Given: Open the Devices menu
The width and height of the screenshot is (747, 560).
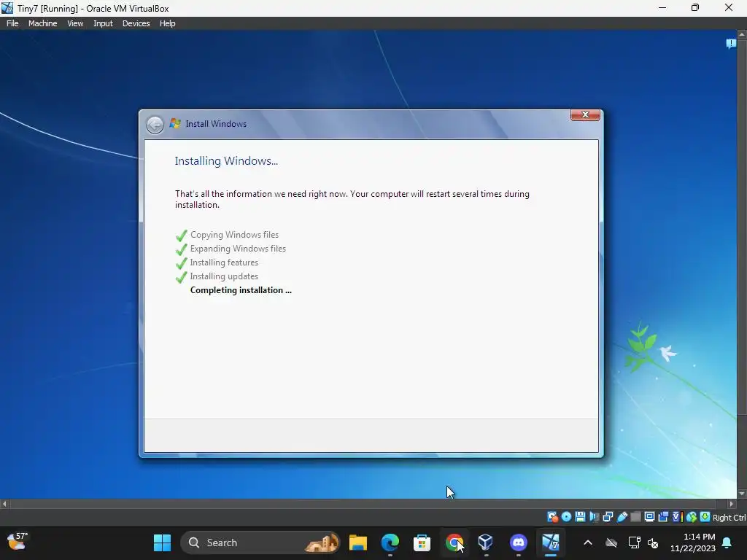Looking at the screenshot, I should coord(136,23).
